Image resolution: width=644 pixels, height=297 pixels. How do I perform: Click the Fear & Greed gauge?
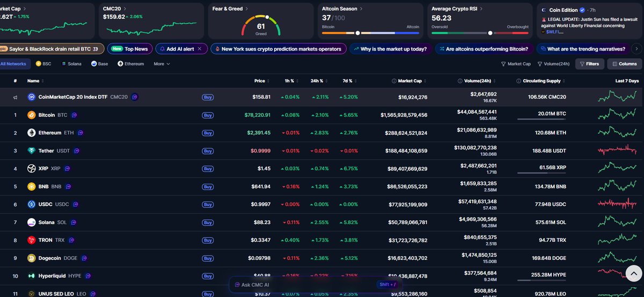(x=261, y=25)
